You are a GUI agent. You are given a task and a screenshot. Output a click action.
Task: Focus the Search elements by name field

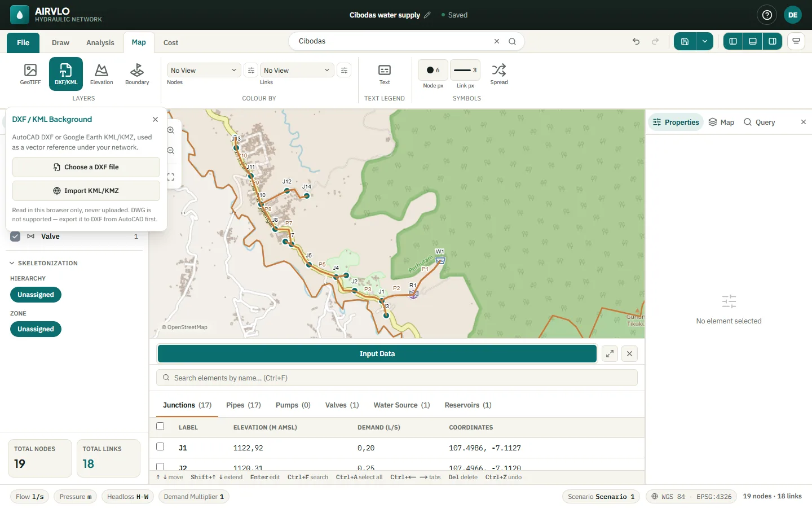(x=397, y=378)
